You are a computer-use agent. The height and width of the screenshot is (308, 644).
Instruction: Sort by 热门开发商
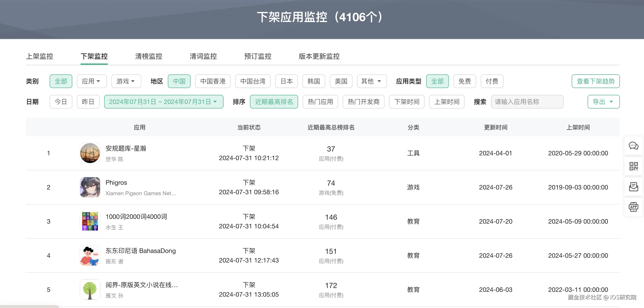pyautogui.click(x=363, y=102)
